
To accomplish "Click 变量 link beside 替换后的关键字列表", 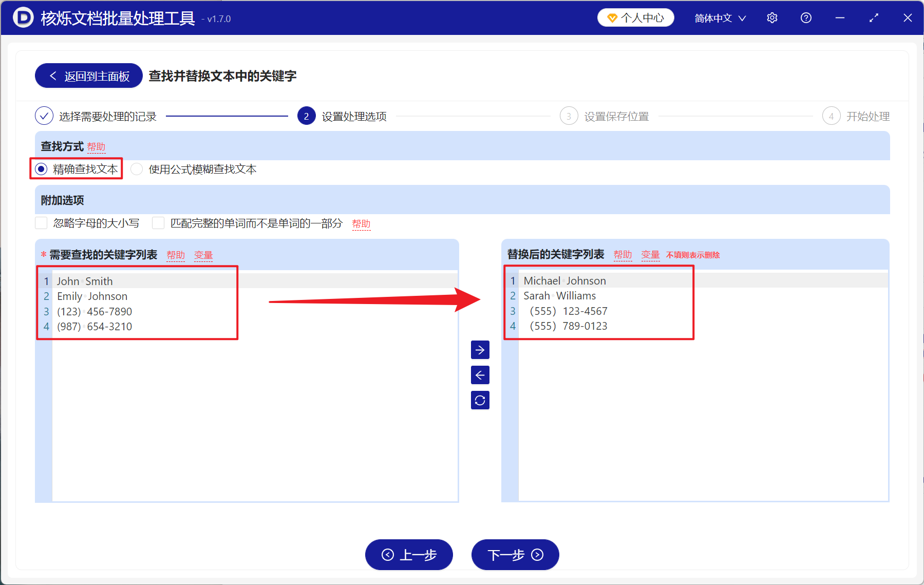I will coord(650,254).
